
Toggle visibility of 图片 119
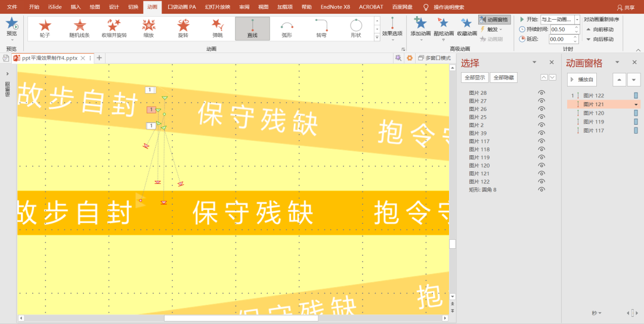[x=541, y=158]
